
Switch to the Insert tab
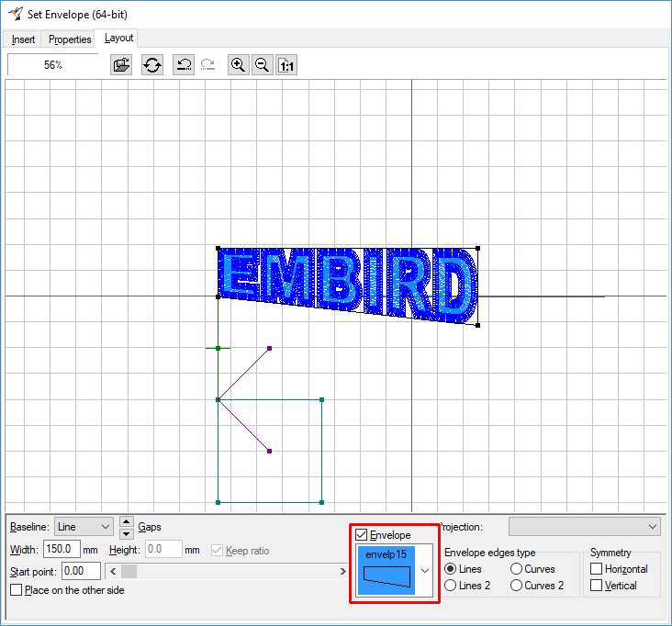[24, 39]
